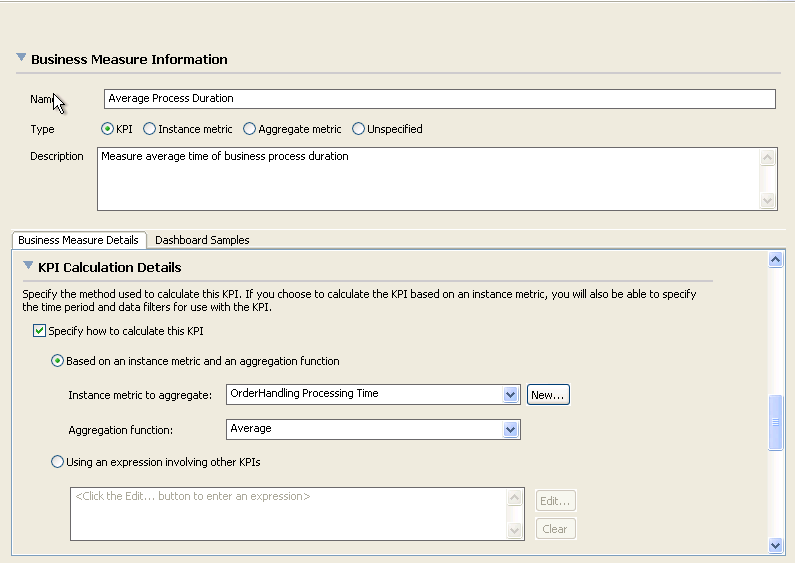Set measure type to Unspecified
Image resolution: width=795 pixels, height=563 pixels.
click(x=359, y=129)
